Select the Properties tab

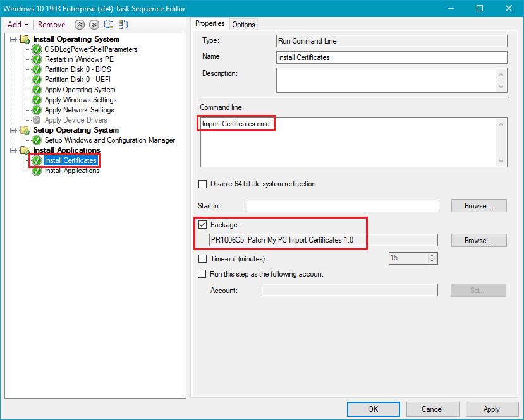pyautogui.click(x=210, y=23)
